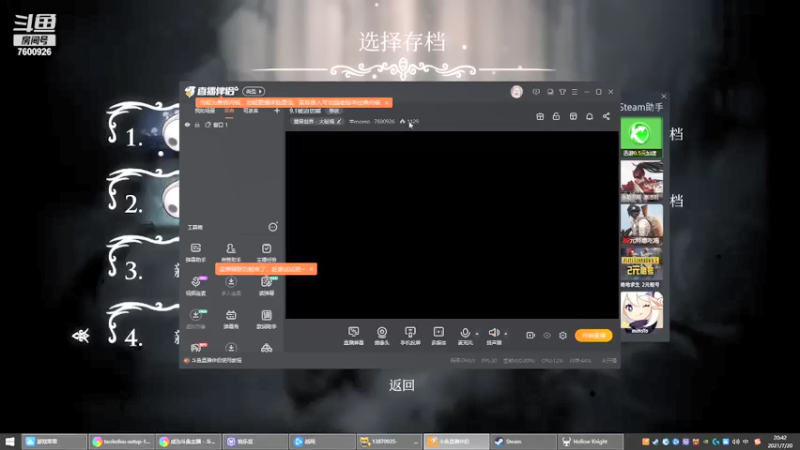The height and width of the screenshot is (450, 800).
Task: Open the hamburger menu in title bar
Action: click(x=574, y=92)
